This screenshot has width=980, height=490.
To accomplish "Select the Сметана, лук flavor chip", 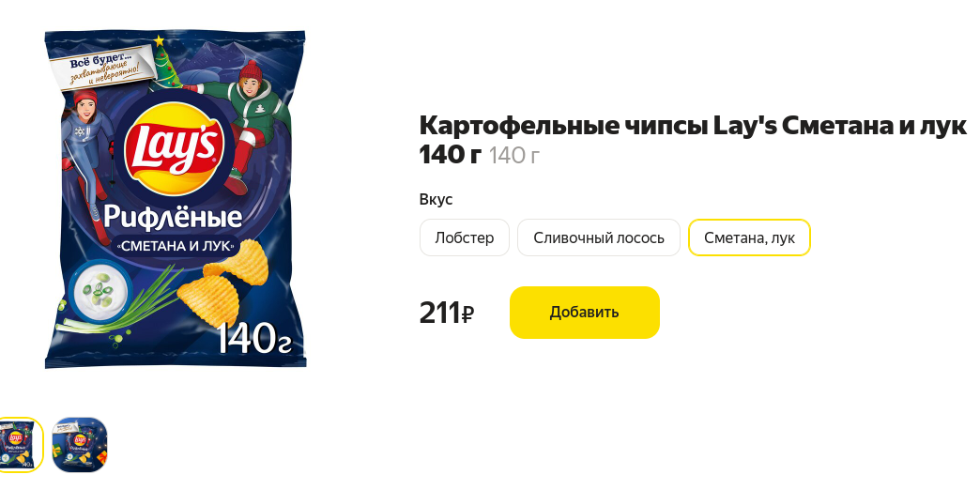I will (x=749, y=237).
